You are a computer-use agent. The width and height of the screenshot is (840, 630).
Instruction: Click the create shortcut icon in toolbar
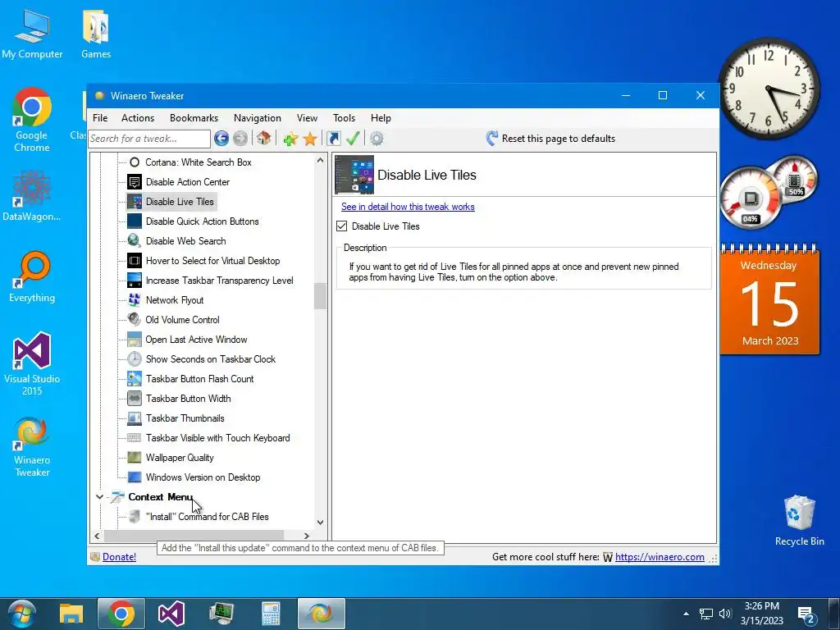[333, 139]
